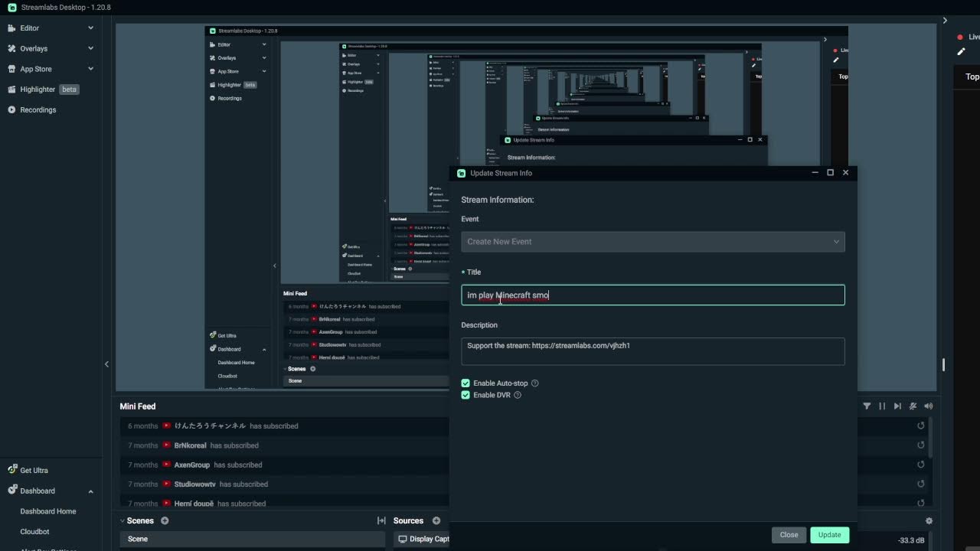The height and width of the screenshot is (551, 980).
Task: Collapse the right chat panel with the arrow
Action: [x=945, y=21]
